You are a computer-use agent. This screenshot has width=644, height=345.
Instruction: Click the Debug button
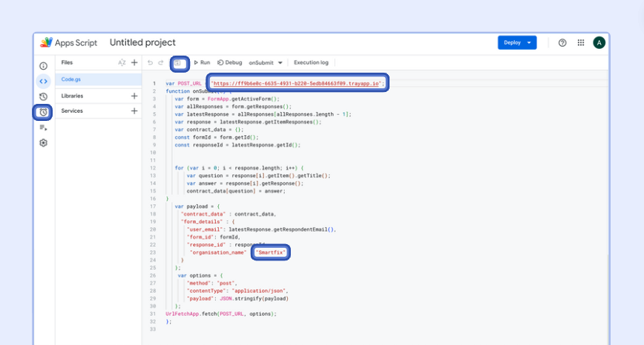[230, 63]
